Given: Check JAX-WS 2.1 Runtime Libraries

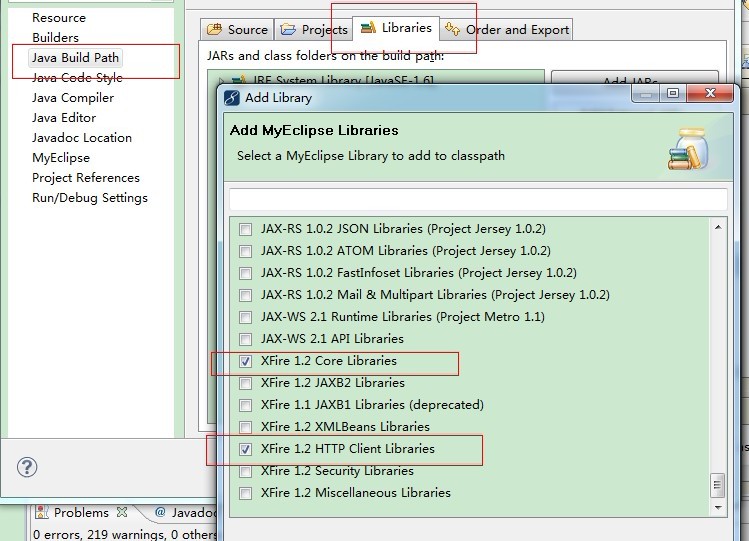Looking at the screenshot, I should tap(246, 317).
